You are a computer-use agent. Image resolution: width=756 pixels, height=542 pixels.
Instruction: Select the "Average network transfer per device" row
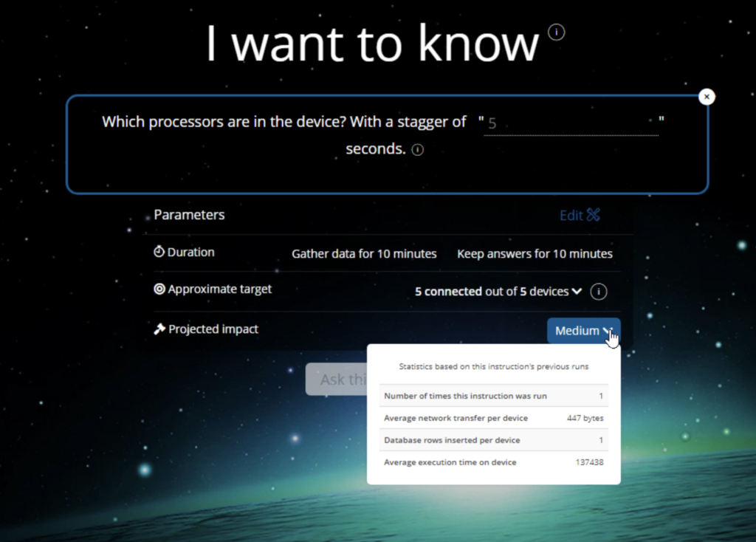pyautogui.click(x=493, y=418)
